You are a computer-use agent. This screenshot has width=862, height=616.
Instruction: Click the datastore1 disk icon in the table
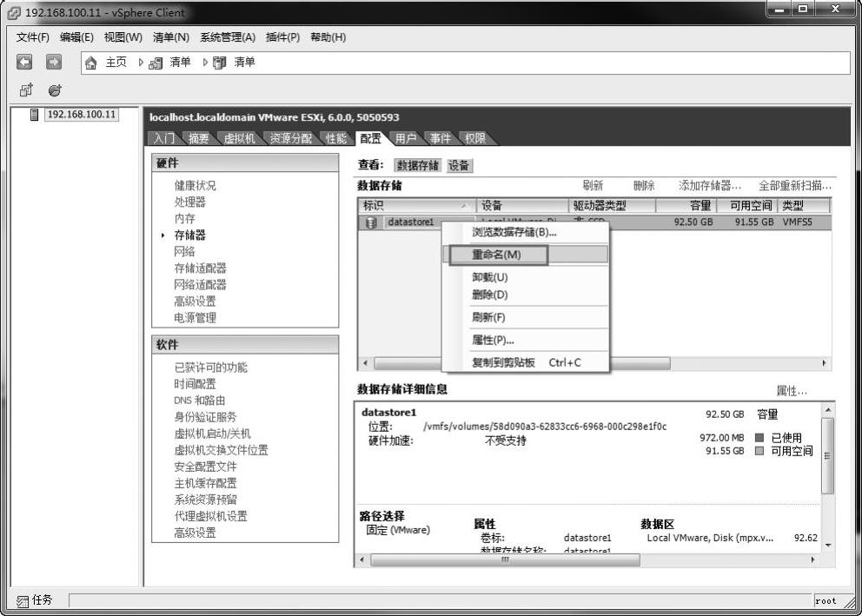[371, 222]
